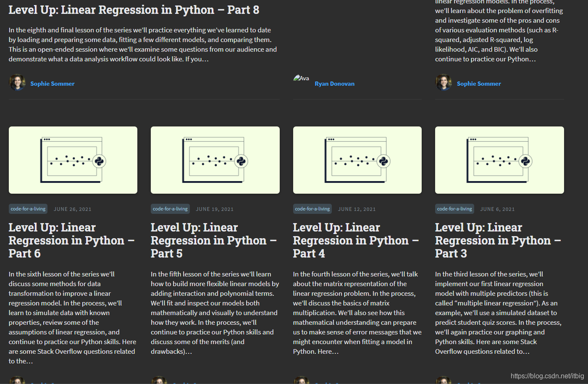Open Ryan Donovan author link

335,84
